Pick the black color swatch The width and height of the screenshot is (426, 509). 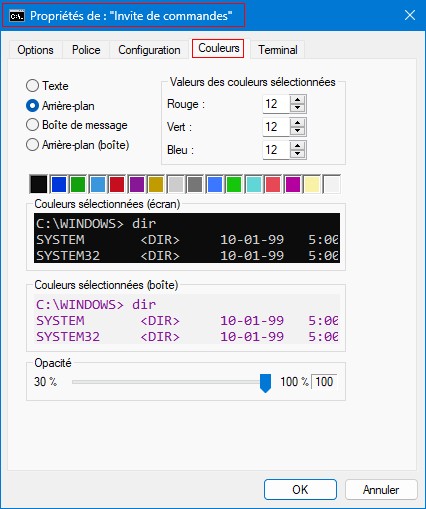click(x=39, y=184)
